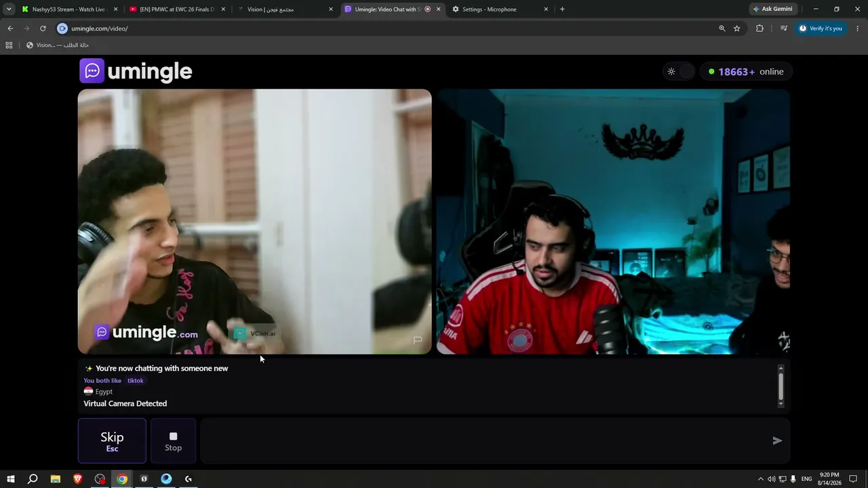Open a new browser tab
This screenshot has width=868, height=488.
(x=562, y=9)
